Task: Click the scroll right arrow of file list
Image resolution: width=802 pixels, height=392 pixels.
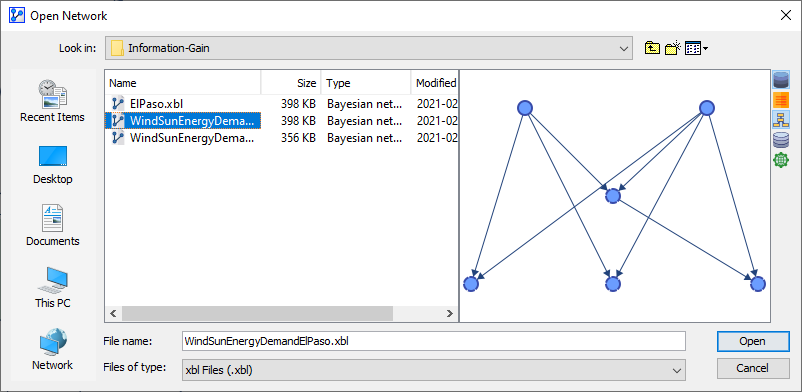Action: (x=449, y=313)
